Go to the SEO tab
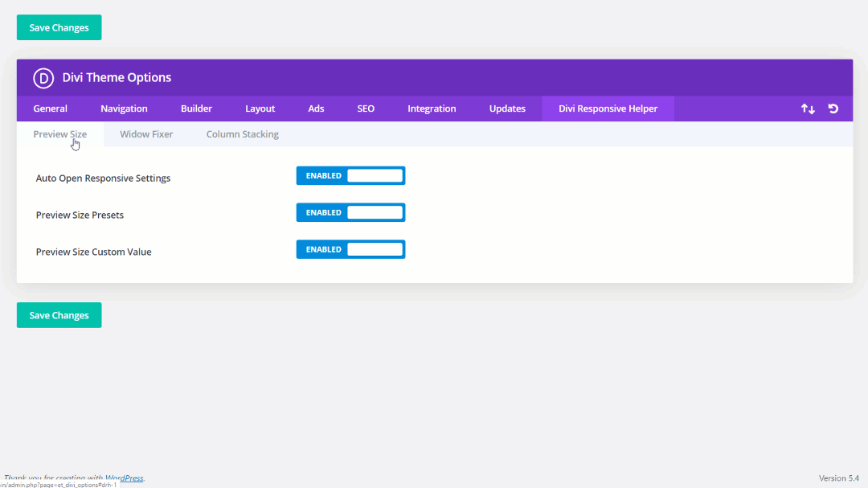This screenshot has width=868, height=488. [366, 109]
